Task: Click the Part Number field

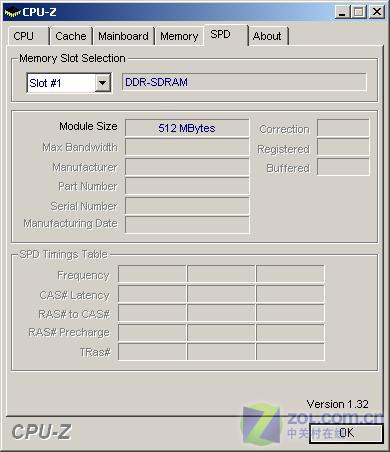Action: tap(187, 186)
